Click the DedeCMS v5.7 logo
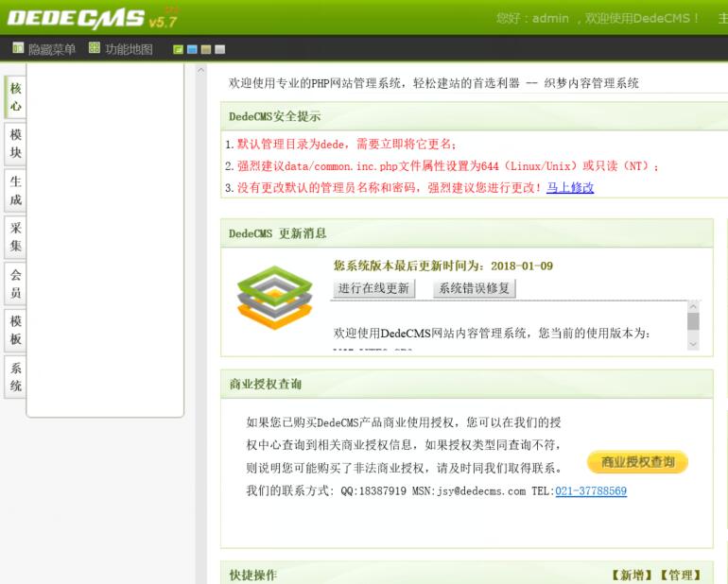The height and width of the screenshot is (584, 728). pos(93,18)
